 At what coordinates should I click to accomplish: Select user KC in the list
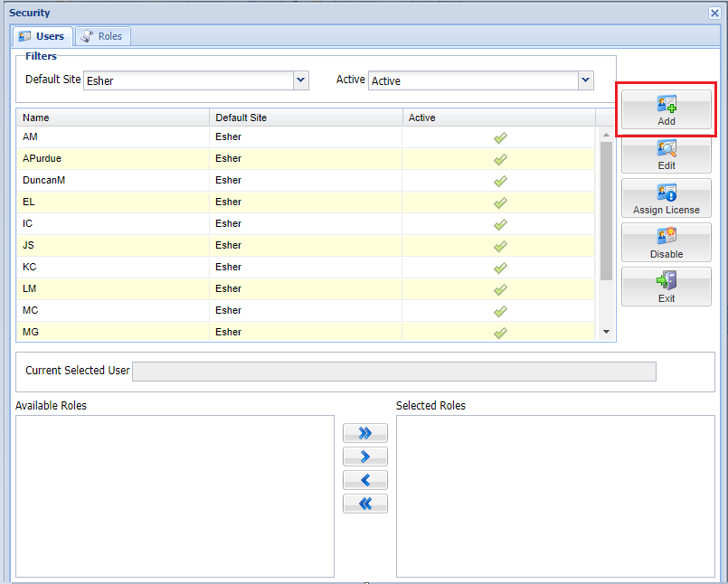(x=306, y=267)
